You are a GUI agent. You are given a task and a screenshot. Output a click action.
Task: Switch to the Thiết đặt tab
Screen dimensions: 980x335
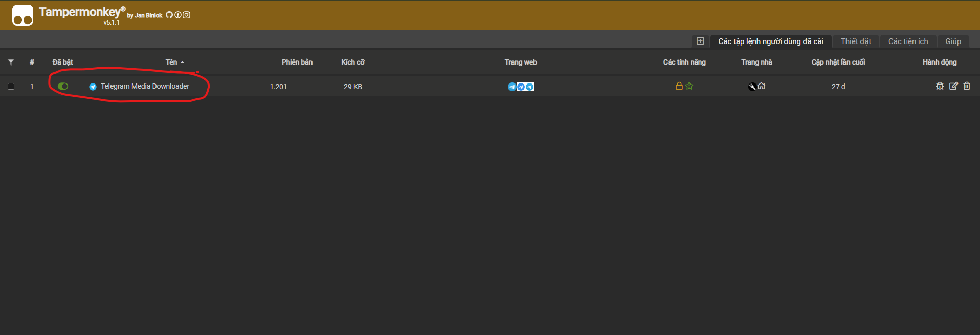855,41
